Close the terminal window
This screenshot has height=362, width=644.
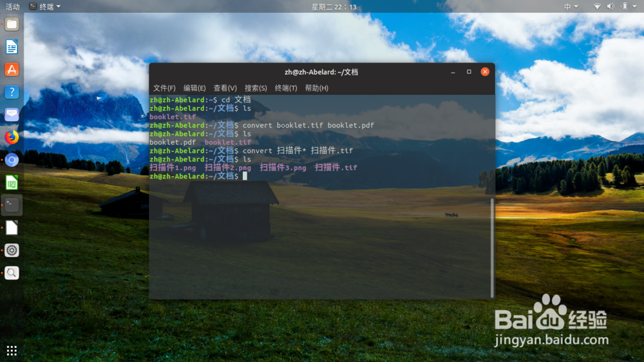(485, 71)
